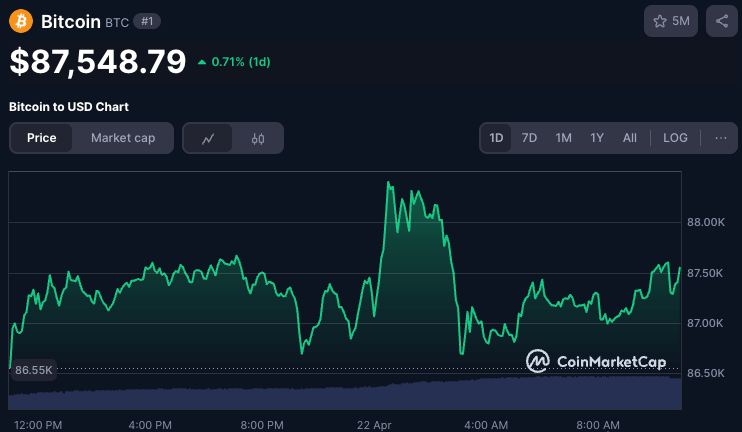Click the green price change arrow

click(202, 62)
